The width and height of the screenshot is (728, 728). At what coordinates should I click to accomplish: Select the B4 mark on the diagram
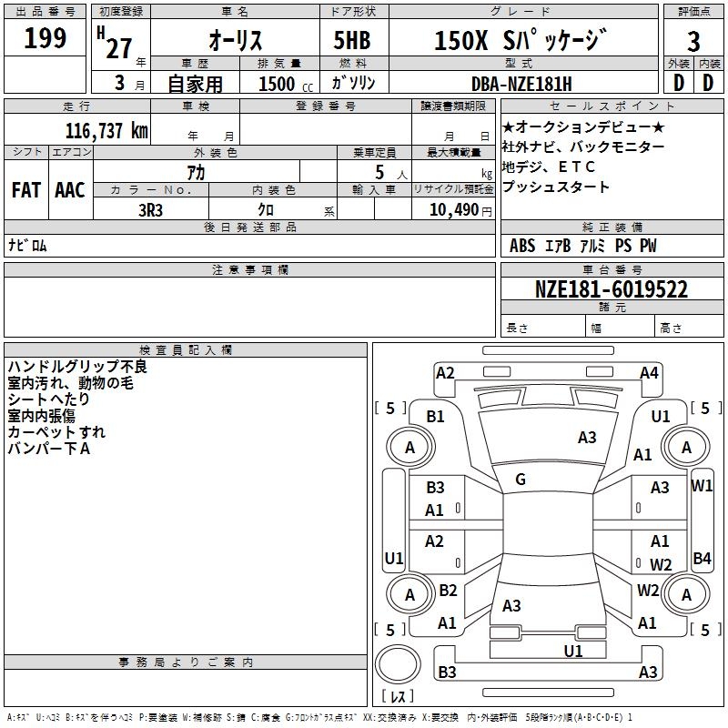point(702,558)
